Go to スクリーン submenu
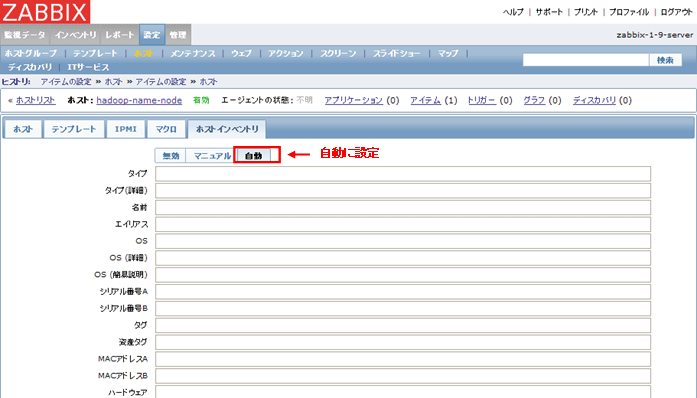This screenshot has height=398, width=697. pyautogui.click(x=338, y=53)
